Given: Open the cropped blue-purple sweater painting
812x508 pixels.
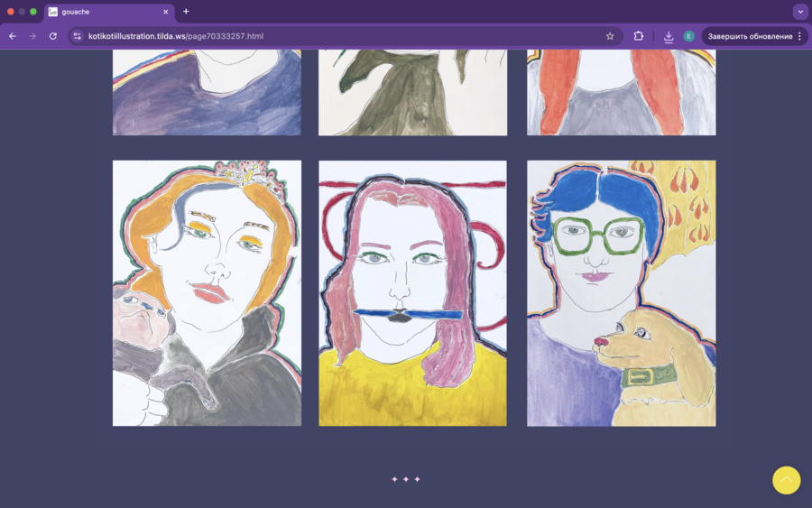Looking at the screenshot, I should pos(207,93).
